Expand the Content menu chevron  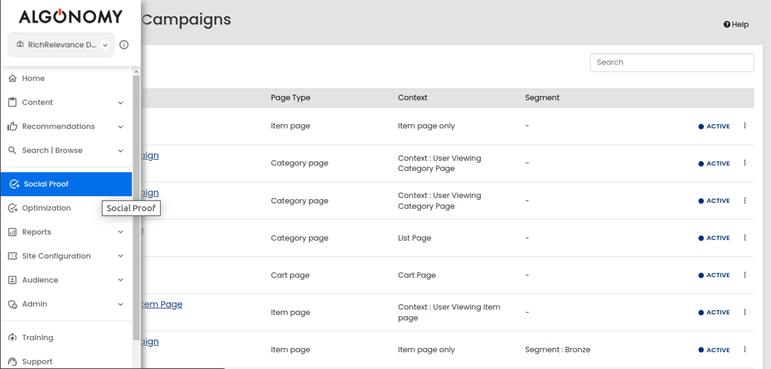(x=120, y=102)
